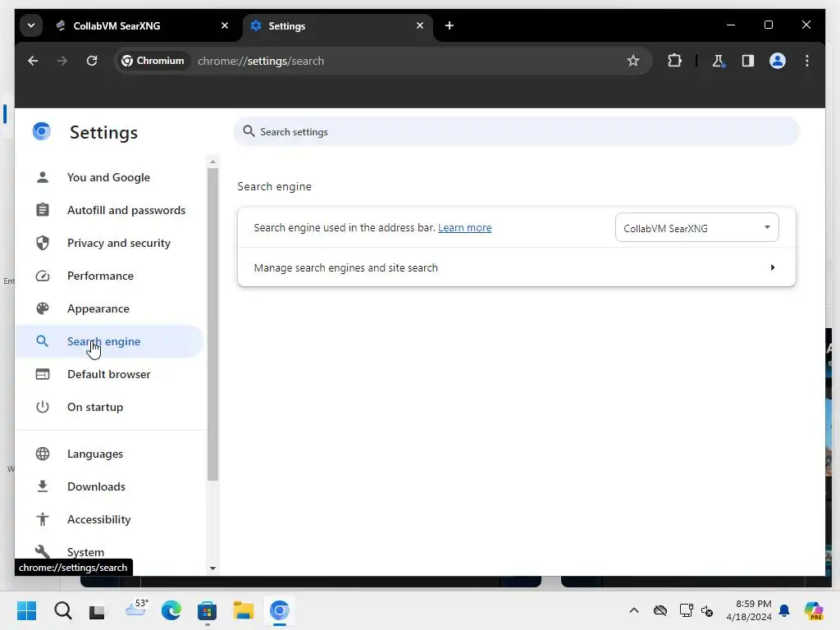The width and height of the screenshot is (840, 630).
Task: Open You and Google settings
Action: coord(109,177)
